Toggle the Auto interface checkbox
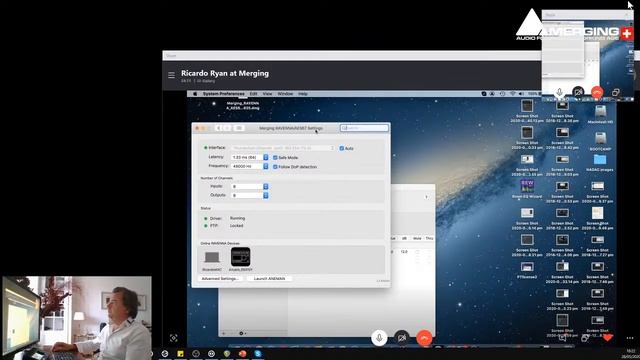This screenshot has height=360, width=640. [342, 148]
